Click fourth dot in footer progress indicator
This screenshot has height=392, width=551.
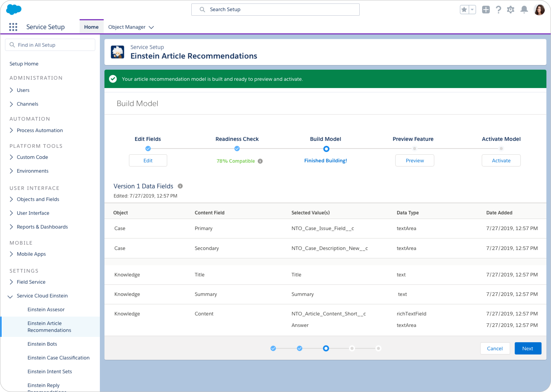click(x=352, y=348)
